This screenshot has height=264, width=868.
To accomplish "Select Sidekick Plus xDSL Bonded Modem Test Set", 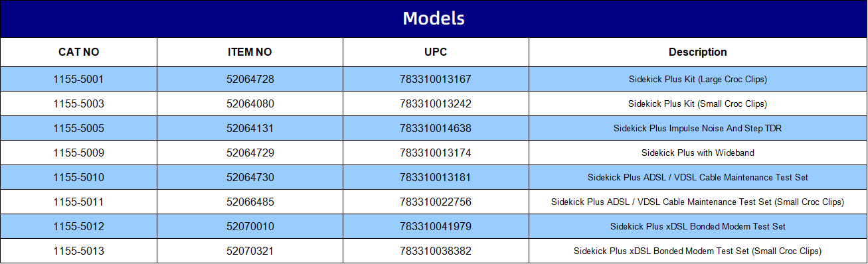I will pos(698,226).
